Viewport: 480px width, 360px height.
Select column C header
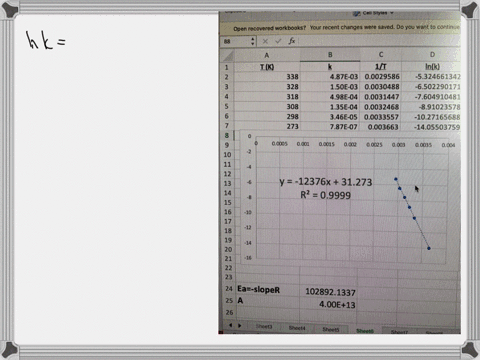(381, 55)
